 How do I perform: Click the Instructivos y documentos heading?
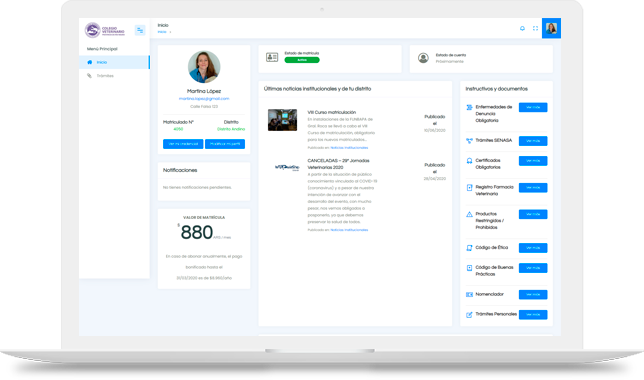point(497,89)
